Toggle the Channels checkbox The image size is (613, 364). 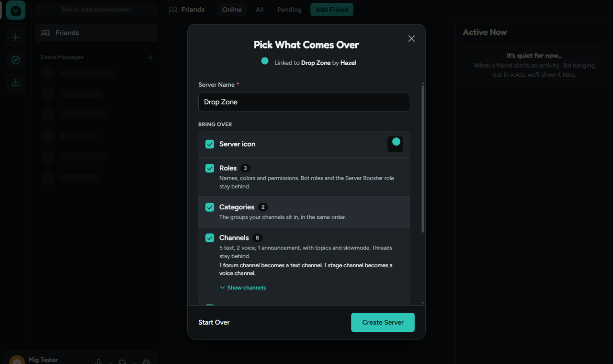point(210,238)
